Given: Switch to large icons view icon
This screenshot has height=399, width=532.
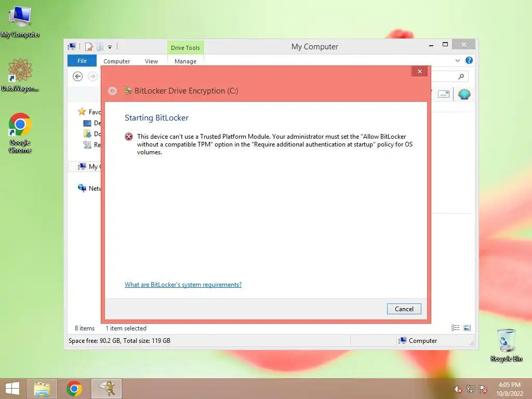Looking at the screenshot, I should tap(467, 328).
